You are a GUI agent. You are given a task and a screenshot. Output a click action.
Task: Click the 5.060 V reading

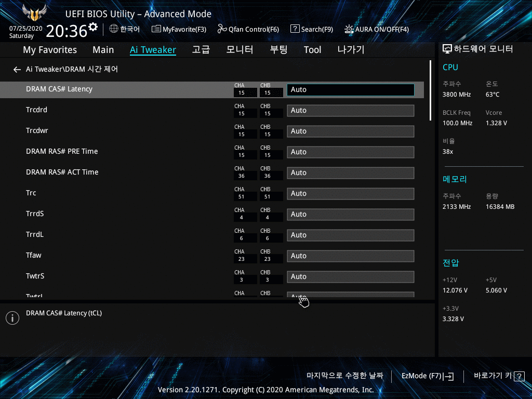tap(496, 290)
